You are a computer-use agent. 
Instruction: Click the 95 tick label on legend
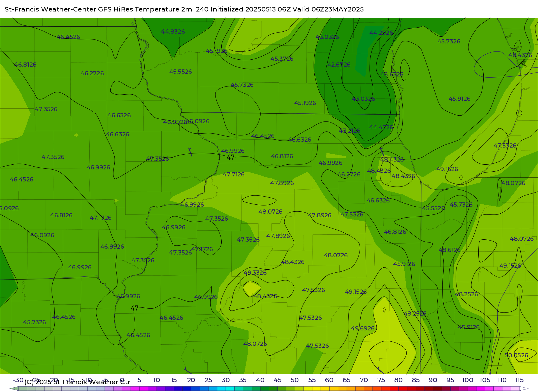[450, 380]
